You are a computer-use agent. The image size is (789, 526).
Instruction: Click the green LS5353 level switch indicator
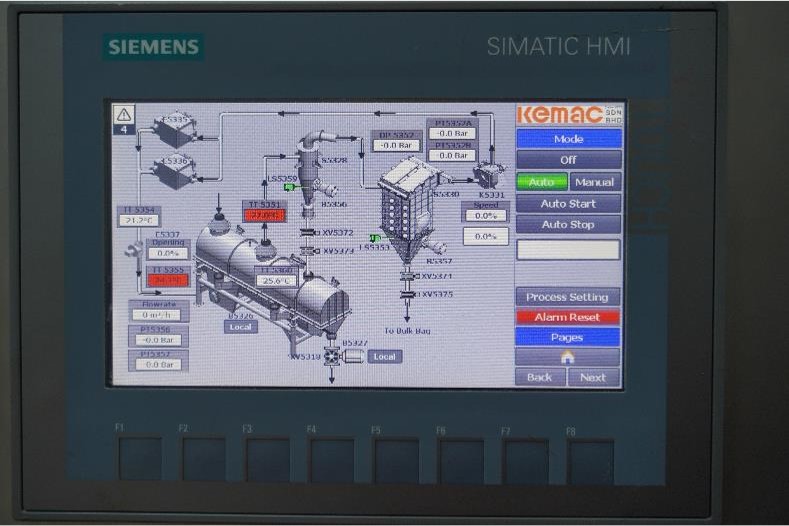coord(375,238)
